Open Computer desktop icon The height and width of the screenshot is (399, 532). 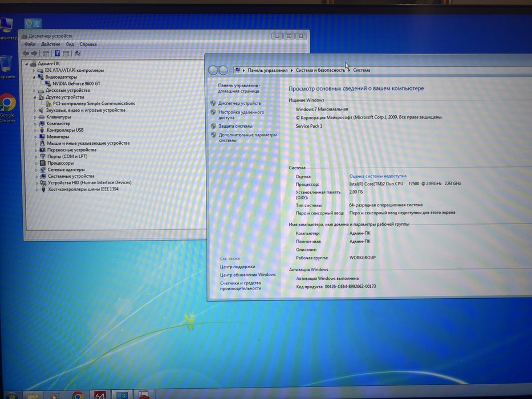(7, 28)
